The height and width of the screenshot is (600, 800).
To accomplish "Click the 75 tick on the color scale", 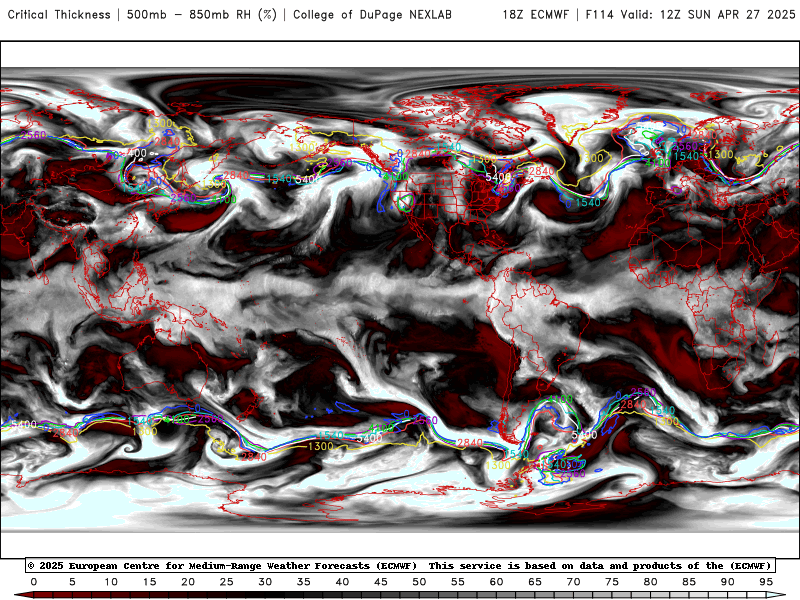I will click(612, 582).
